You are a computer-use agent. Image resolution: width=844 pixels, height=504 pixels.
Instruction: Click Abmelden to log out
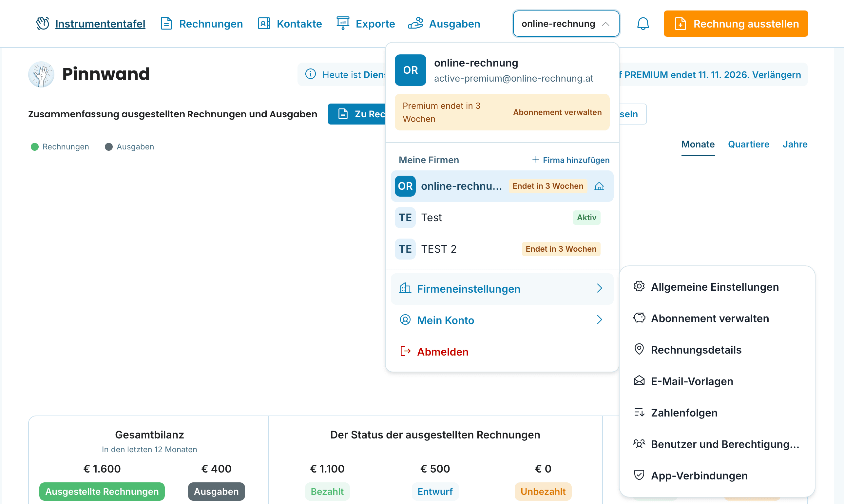(x=502, y=352)
